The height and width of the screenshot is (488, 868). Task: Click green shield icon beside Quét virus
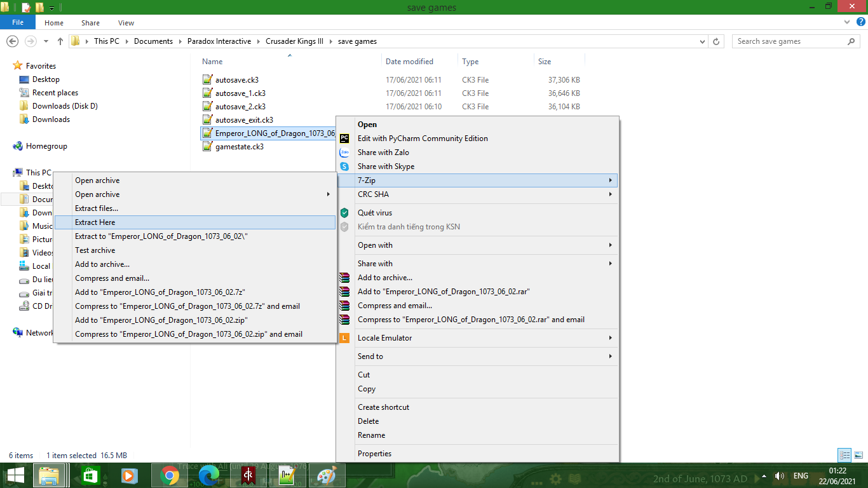344,213
